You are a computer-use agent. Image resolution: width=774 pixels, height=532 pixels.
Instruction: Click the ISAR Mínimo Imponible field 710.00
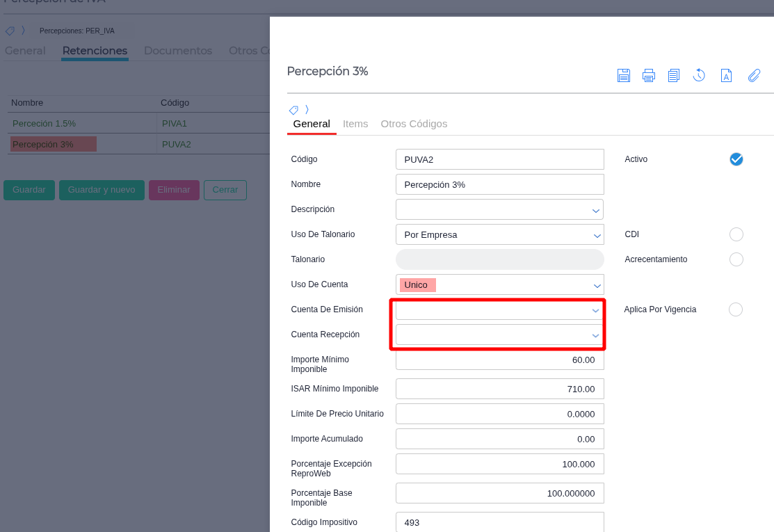coord(499,389)
